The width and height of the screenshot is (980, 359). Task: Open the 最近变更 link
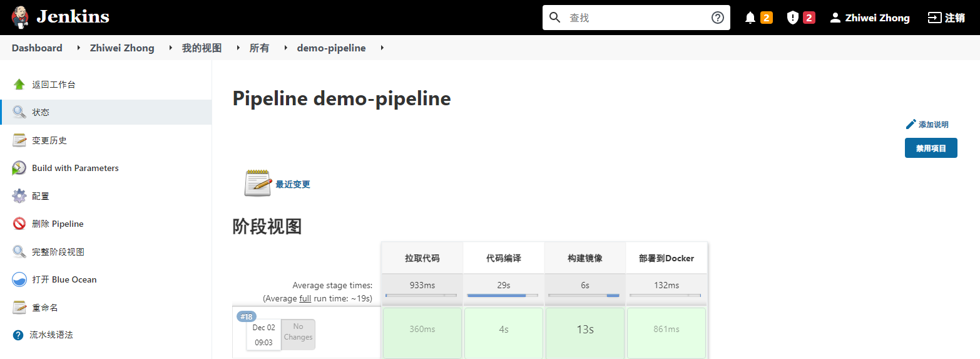[x=293, y=184]
